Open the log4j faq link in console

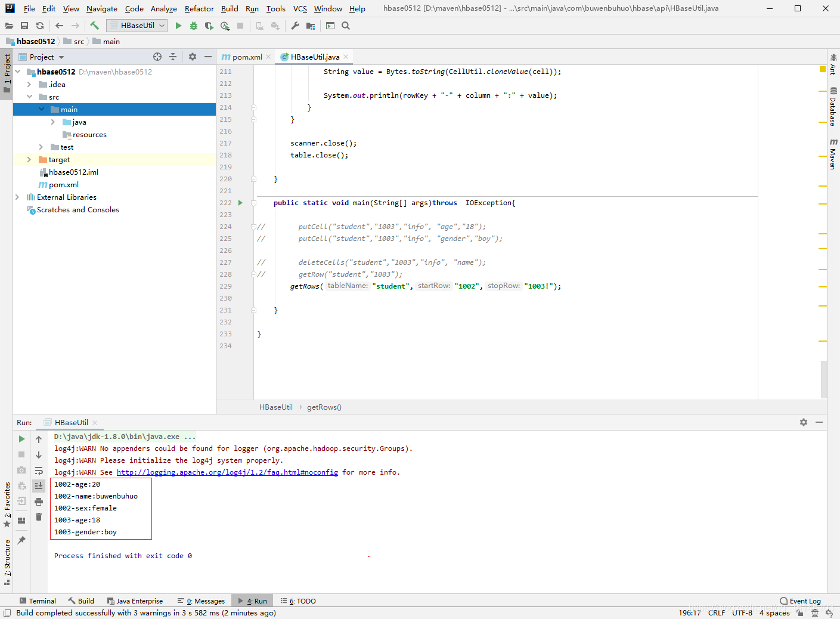227,472
